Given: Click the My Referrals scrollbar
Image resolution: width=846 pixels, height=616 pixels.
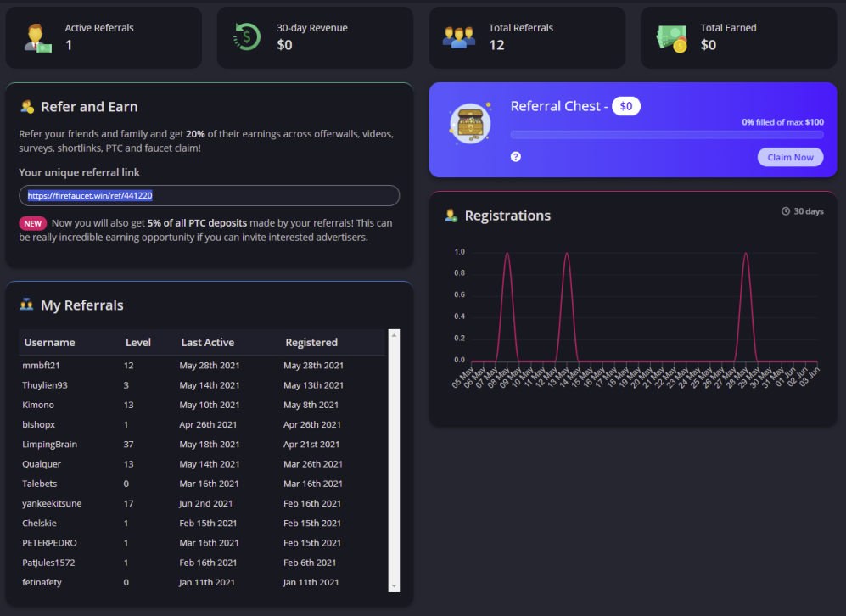Looking at the screenshot, I should (x=392, y=458).
